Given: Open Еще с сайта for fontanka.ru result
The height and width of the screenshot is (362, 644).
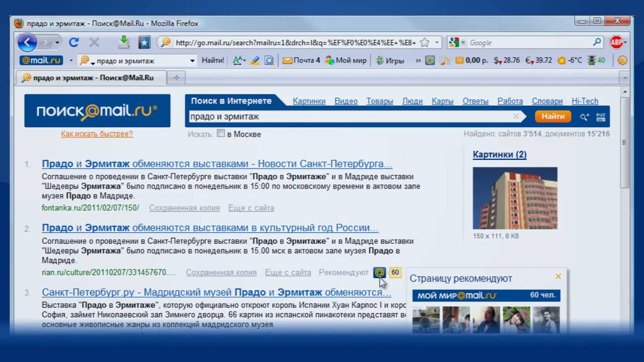Looking at the screenshot, I should pyautogui.click(x=251, y=208).
